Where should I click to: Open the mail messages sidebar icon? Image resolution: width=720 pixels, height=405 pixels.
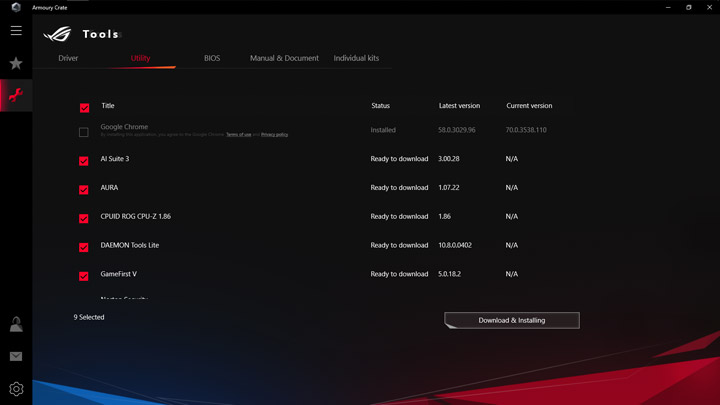(x=16, y=356)
